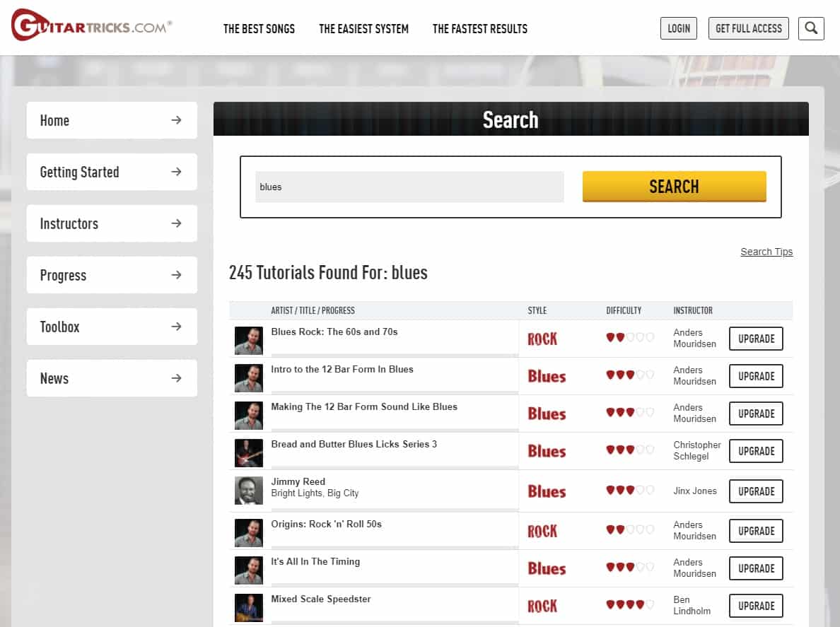
Task: Open thumbnail of Origins: Rock 'n' Roll 50s
Action: coord(249,533)
